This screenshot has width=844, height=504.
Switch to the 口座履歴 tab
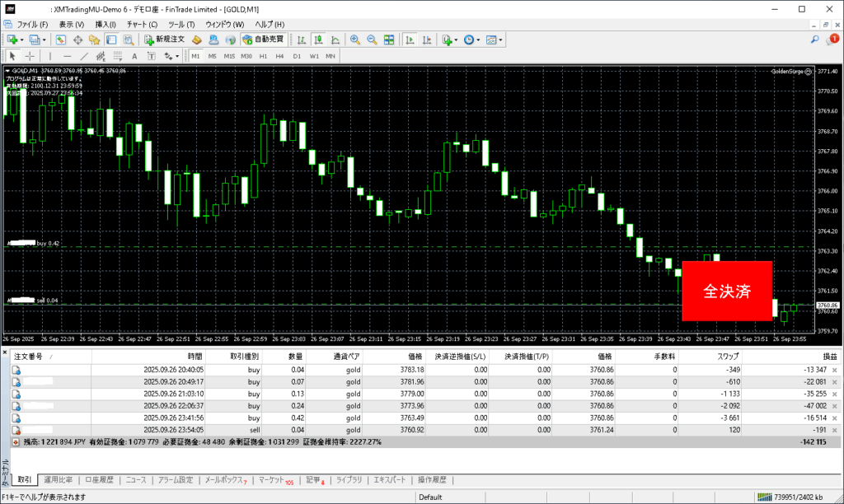[x=100, y=479]
